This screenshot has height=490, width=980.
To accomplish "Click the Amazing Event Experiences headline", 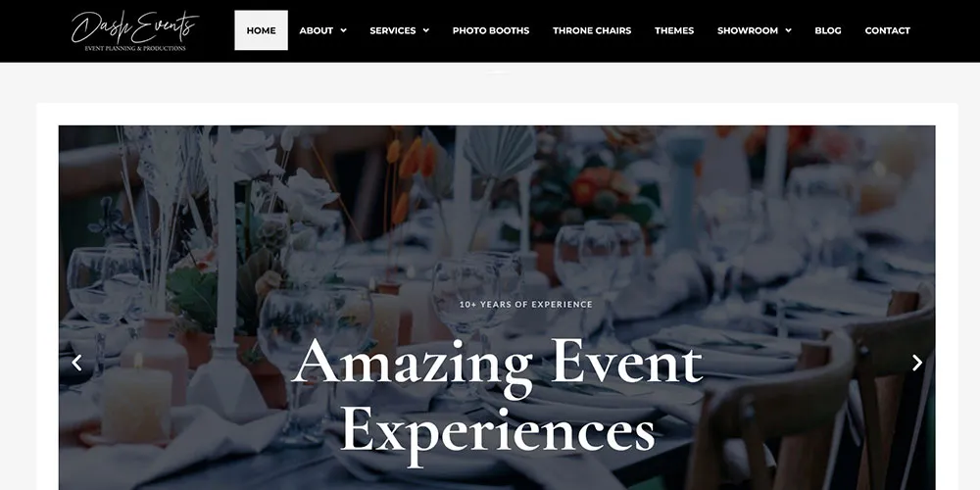I will [498, 400].
